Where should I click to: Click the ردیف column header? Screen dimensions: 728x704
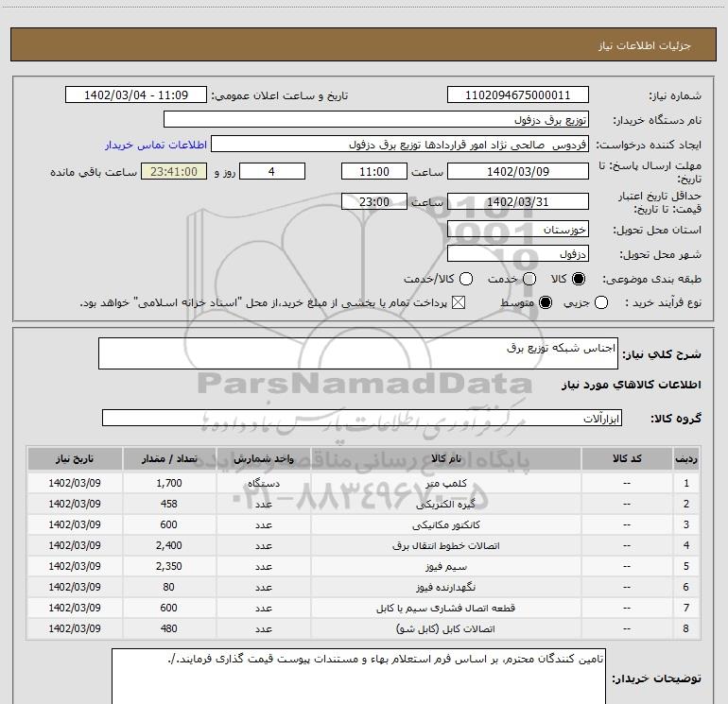(686, 459)
